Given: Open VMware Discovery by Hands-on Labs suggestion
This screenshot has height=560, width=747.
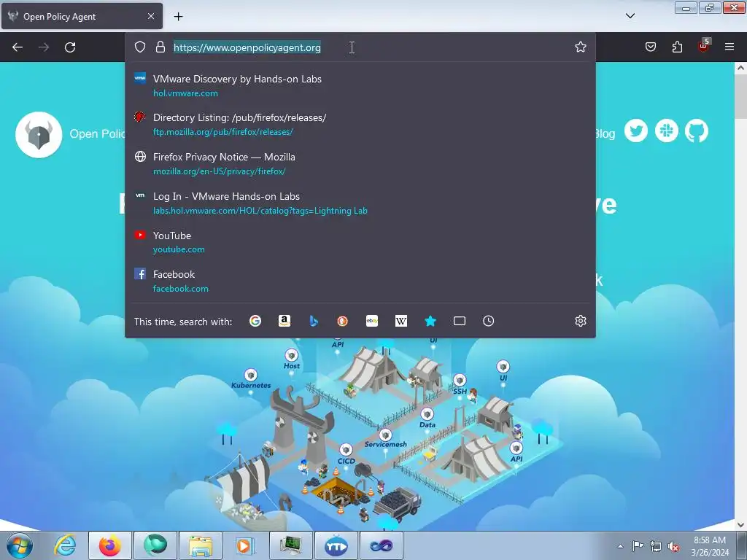Looking at the screenshot, I should 360,86.
